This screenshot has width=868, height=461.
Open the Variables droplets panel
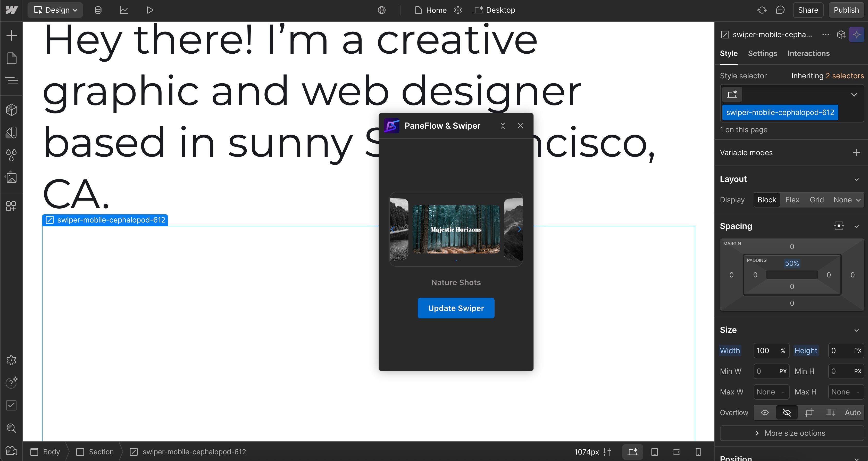(11, 155)
